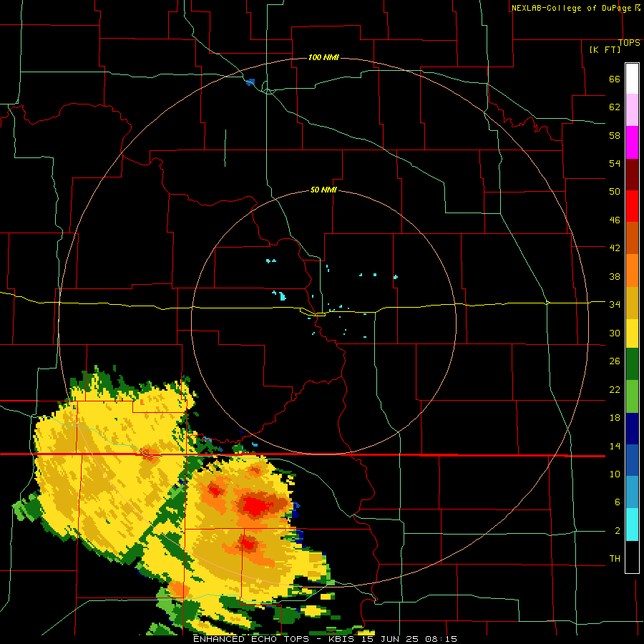Click the navy blue legend swatch
The image size is (644, 644).
pyautogui.click(x=632, y=429)
